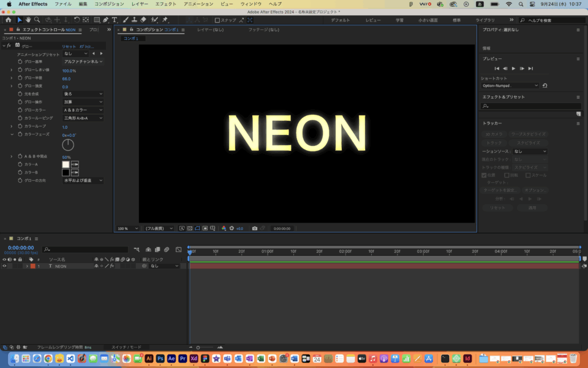Viewport: 588px width, 368px height.
Task: Pick the Eraser tool
Action: [x=143, y=20]
